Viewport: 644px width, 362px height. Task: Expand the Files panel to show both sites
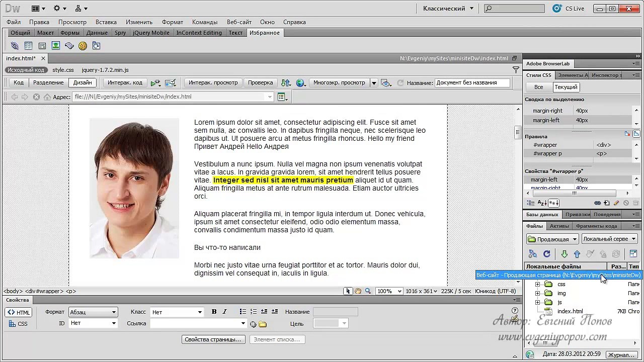(633, 254)
